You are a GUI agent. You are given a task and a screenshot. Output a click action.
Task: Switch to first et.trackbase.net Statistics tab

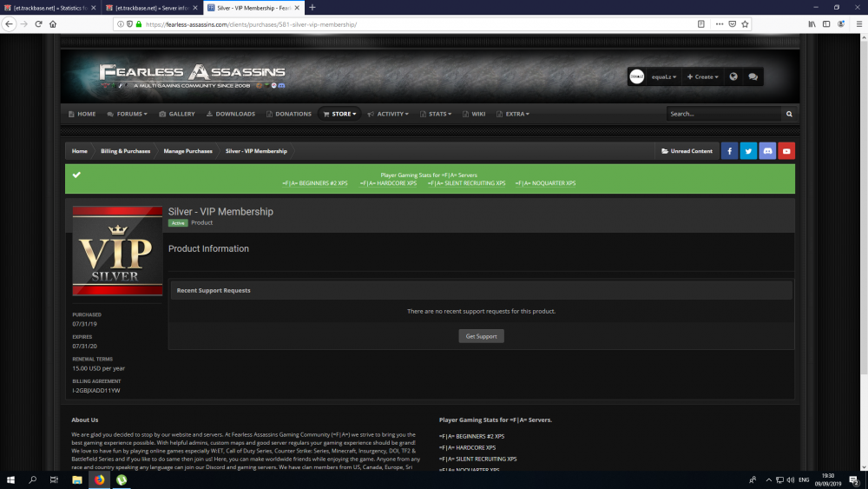pos(49,8)
